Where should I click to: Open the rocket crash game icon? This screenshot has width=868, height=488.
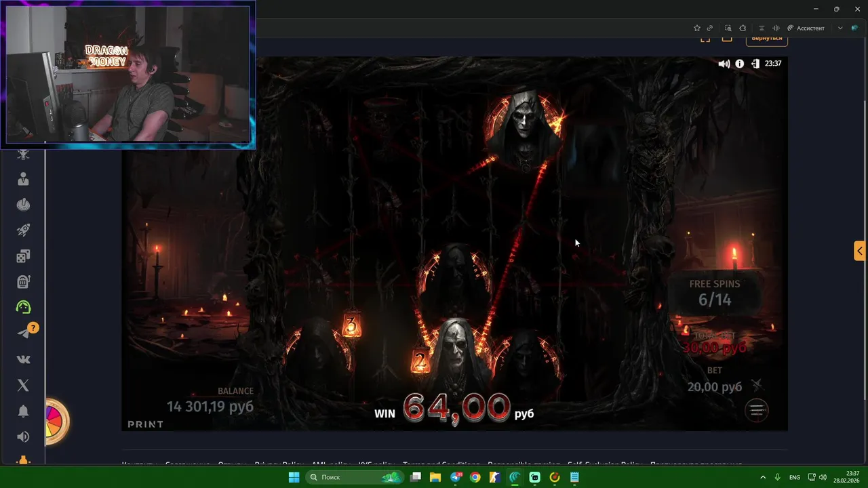tap(23, 230)
